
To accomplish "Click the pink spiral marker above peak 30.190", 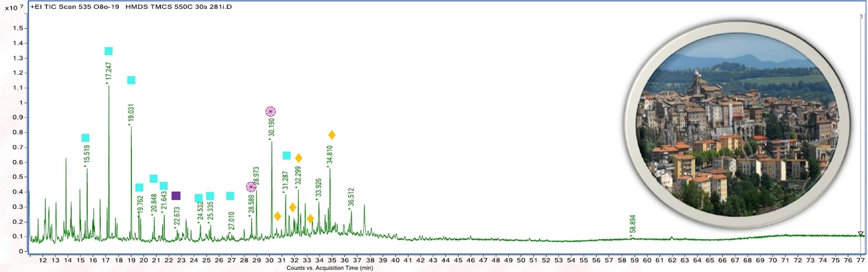I will [270, 111].
